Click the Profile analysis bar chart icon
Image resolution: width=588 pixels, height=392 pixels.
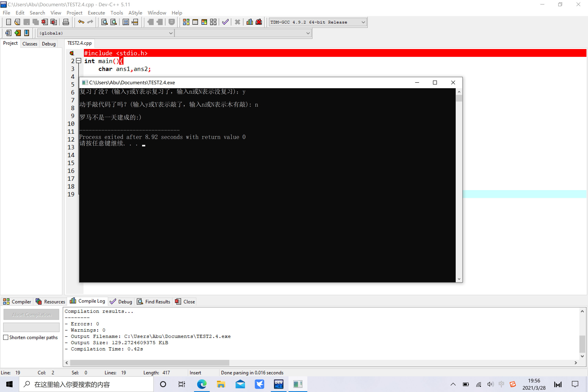pyautogui.click(x=250, y=22)
